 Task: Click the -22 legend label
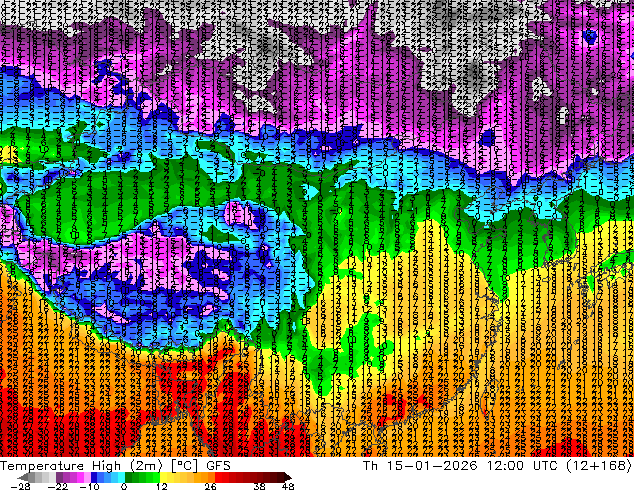pyautogui.click(x=57, y=486)
